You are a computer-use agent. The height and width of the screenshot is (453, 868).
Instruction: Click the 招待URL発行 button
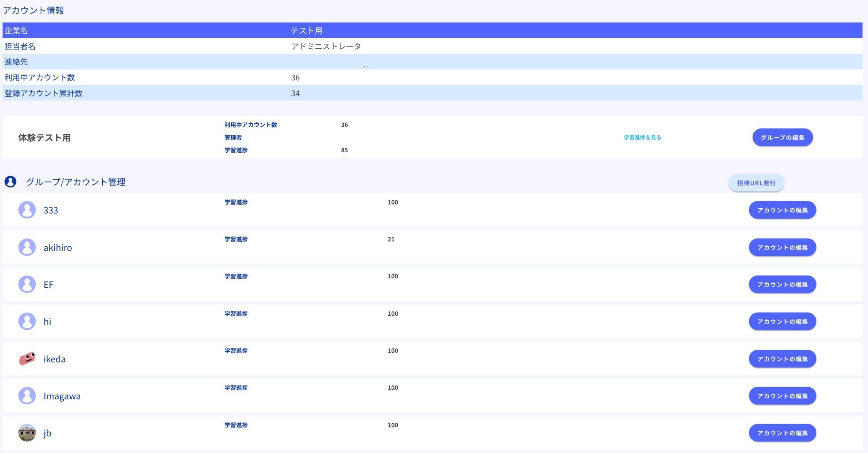pos(756,183)
